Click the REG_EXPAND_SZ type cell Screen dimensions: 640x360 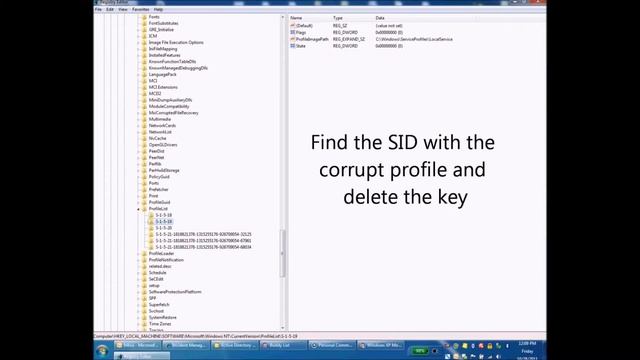pos(349,39)
